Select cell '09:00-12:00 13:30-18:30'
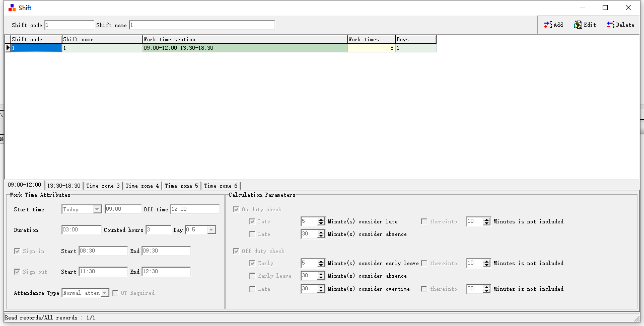The image size is (644, 326). [245, 48]
